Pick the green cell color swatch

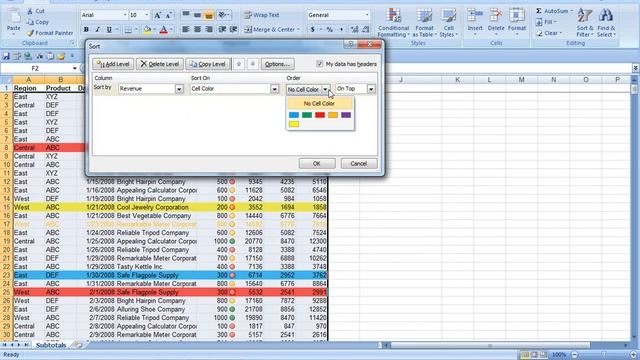click(307, 115)
